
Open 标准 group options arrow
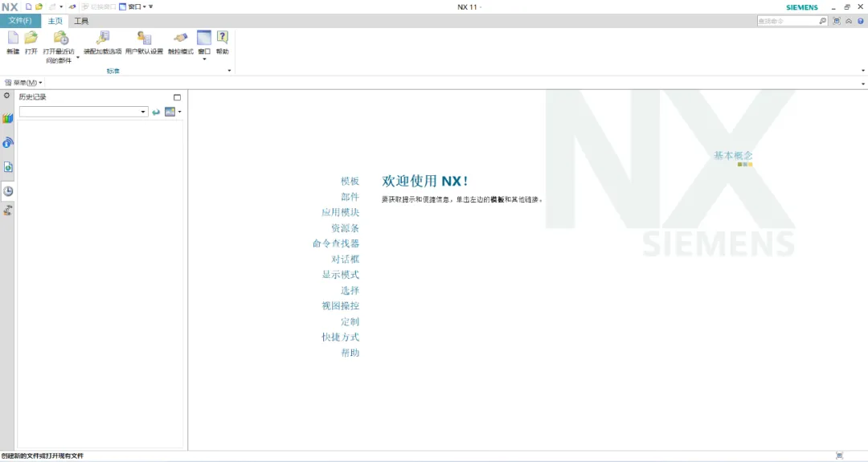(229, 70)
